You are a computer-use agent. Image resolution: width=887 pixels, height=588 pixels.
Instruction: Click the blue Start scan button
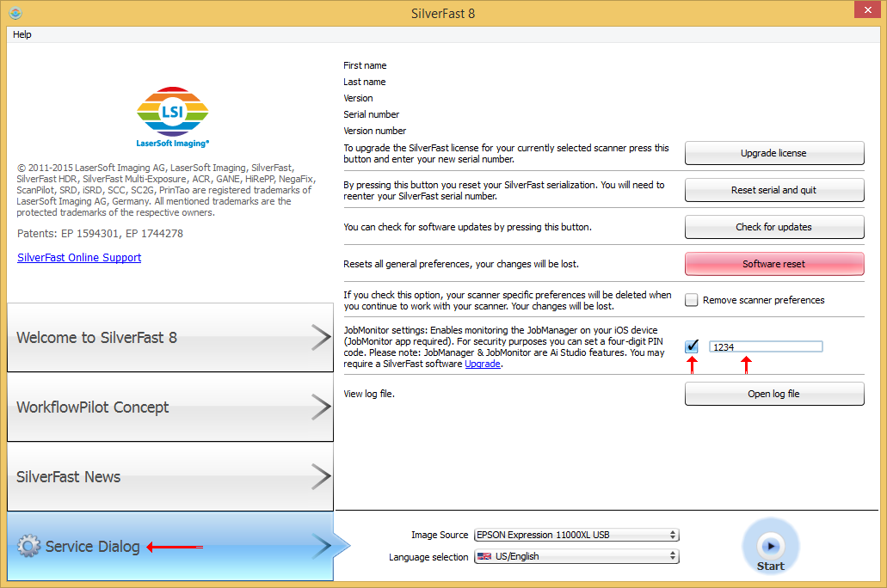[770, 545]
